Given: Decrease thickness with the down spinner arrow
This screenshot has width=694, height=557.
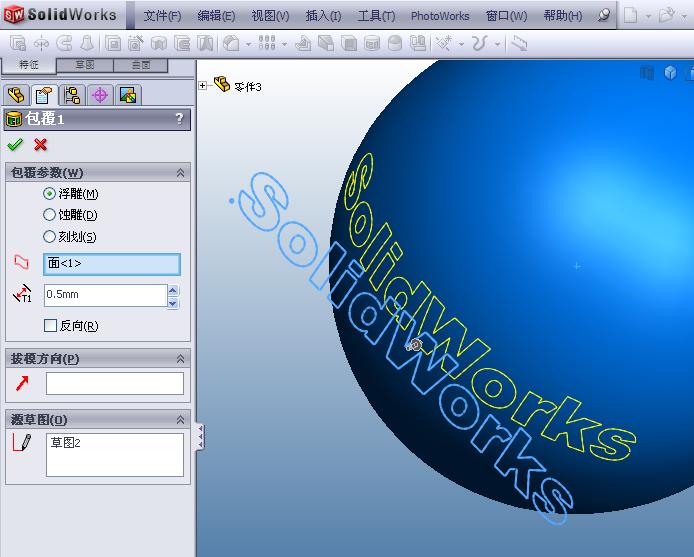Looking at the screenshot, I should click(173, 303).
